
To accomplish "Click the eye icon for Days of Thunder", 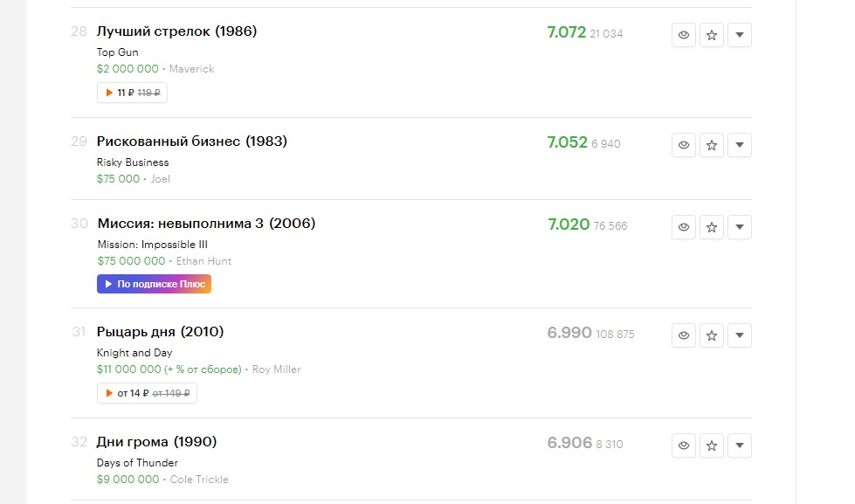I will point(683,445).
